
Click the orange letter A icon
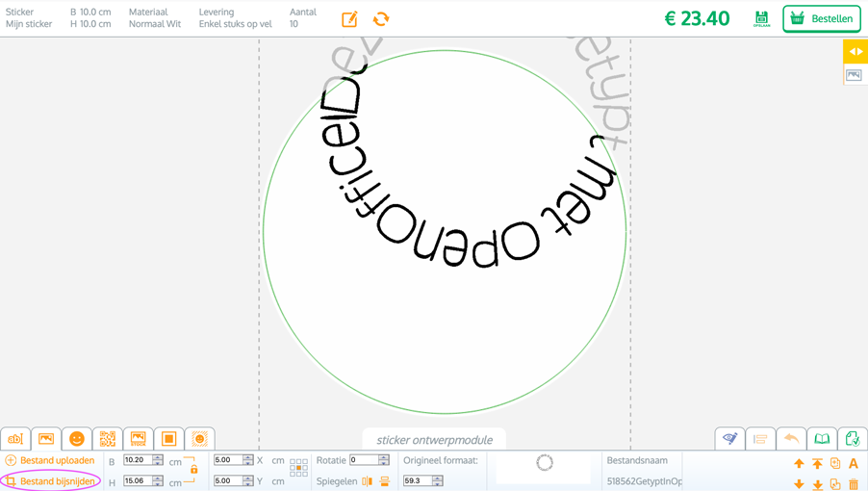pos(853,463)
